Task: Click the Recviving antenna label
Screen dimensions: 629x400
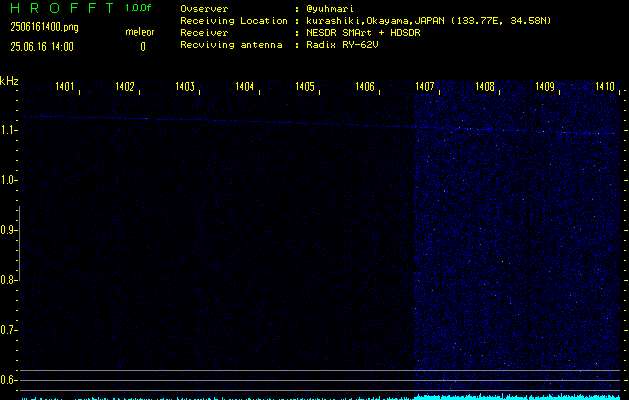Action: coord(231,45)
